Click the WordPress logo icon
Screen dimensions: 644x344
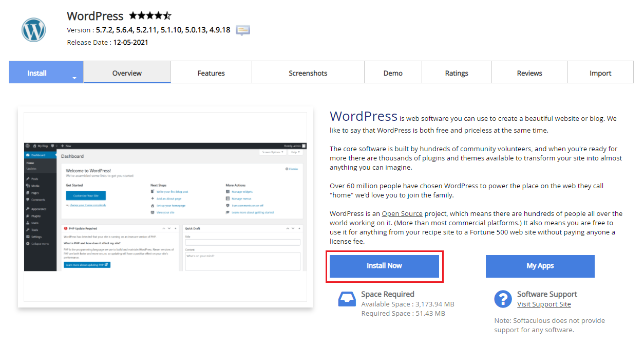[34, 30]
